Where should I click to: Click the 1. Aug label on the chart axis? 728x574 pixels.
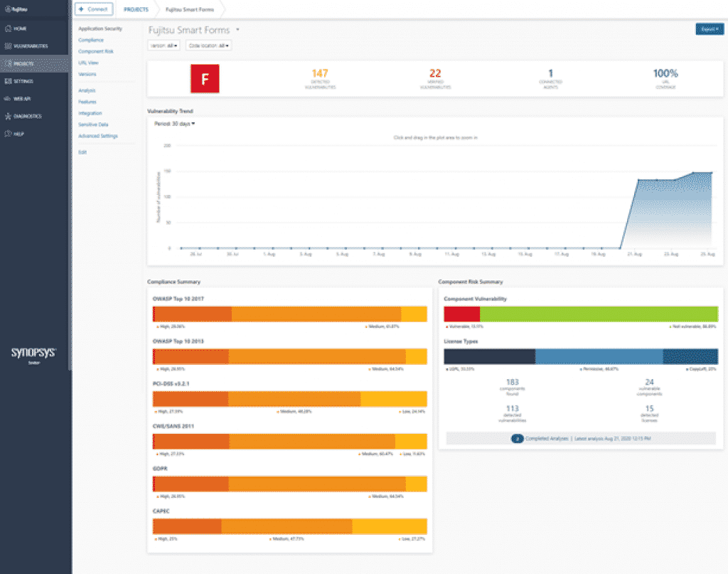point(269,255)
